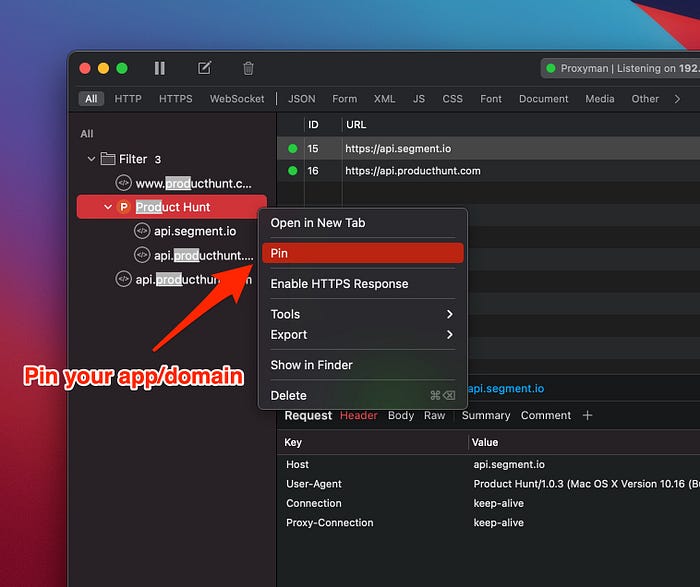Click the domain icon beside api.segment.io
Image resolution: width=700 pixels, height=587 pixels.
tap(142, 231)
